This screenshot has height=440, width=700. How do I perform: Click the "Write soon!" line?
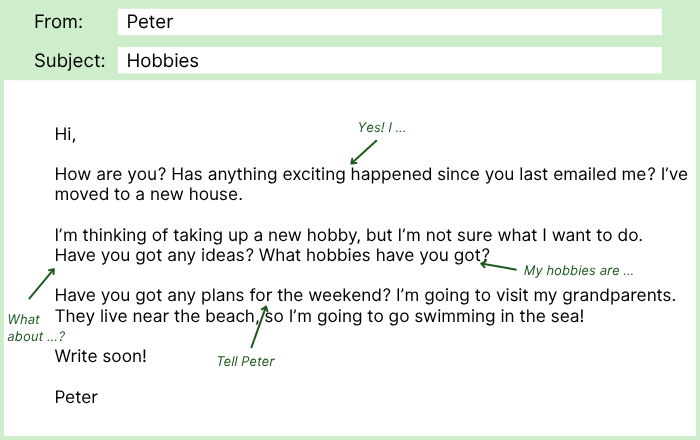100,355
